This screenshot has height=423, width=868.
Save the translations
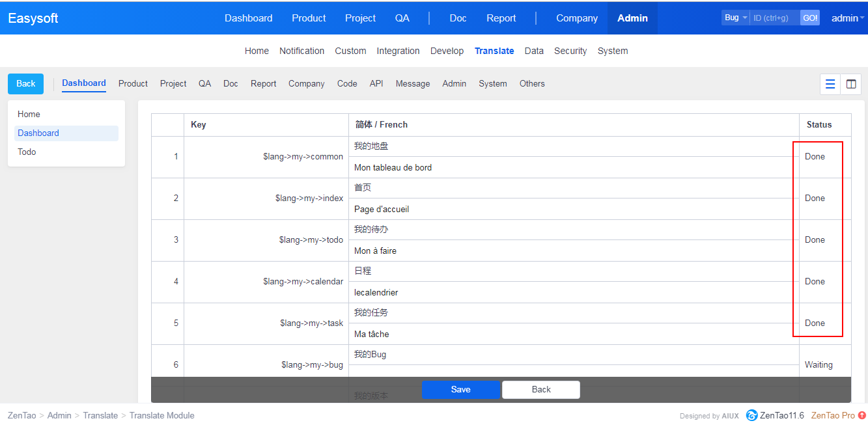tap(460, 389)
